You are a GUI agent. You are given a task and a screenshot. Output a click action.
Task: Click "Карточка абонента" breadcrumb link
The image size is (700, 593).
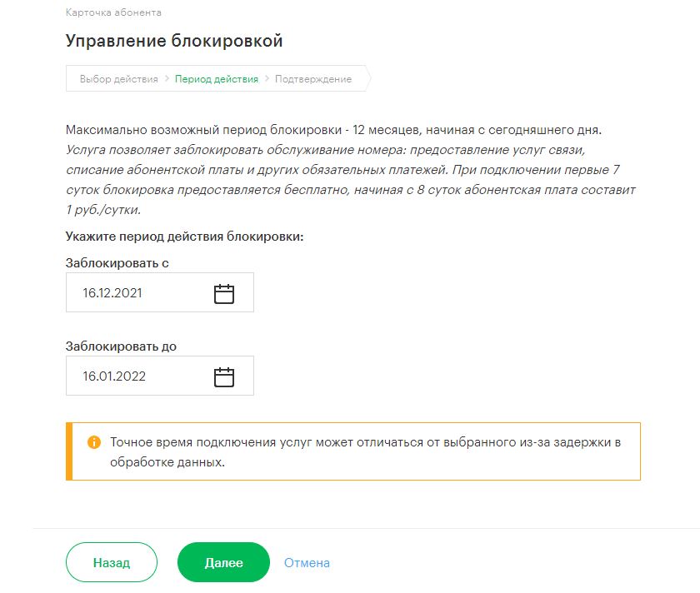click(x=113, y=12)
